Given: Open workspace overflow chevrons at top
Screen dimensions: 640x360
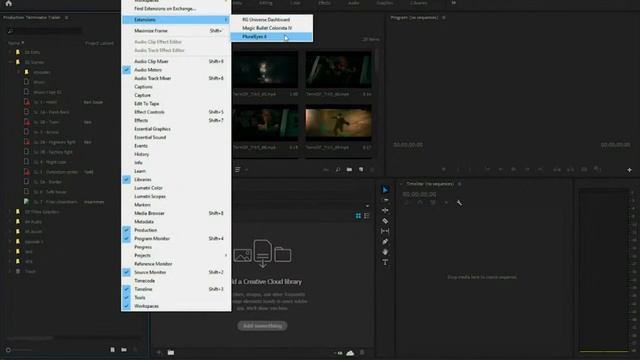Looking at the screenshot, I should pos(453,3).
